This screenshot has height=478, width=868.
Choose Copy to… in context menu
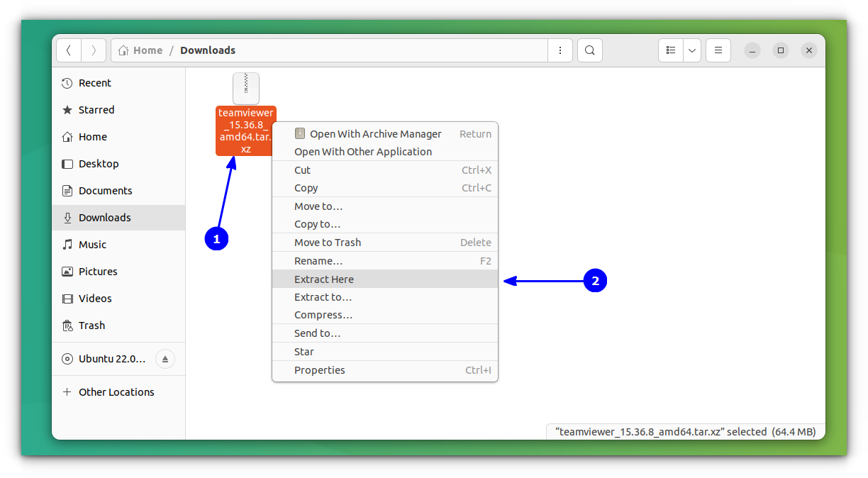[385, 224]
